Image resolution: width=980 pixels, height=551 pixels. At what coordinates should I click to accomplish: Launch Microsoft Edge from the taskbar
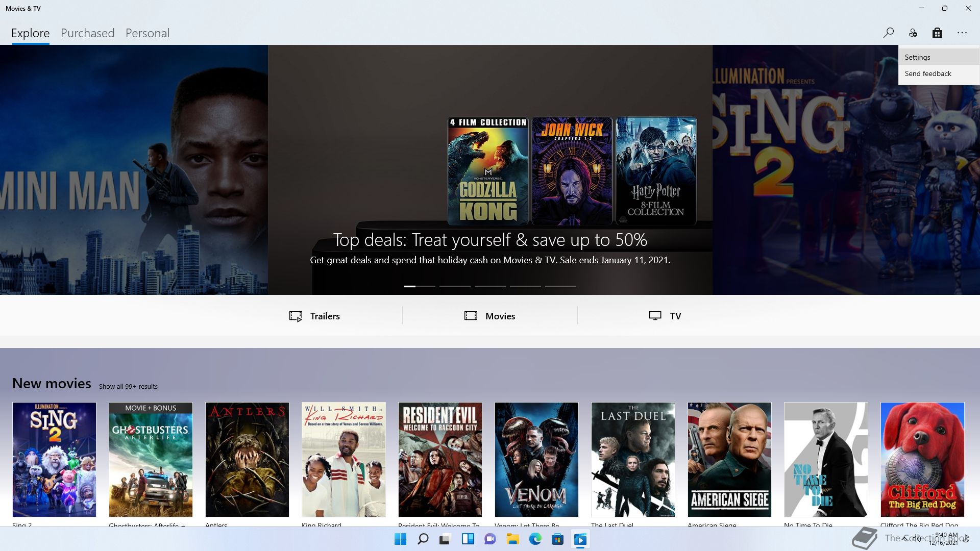pos(535,539)
